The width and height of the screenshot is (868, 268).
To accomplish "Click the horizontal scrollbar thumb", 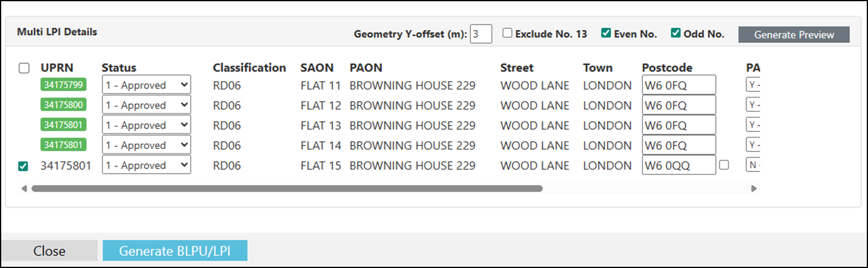I will [x=287, y=188].
